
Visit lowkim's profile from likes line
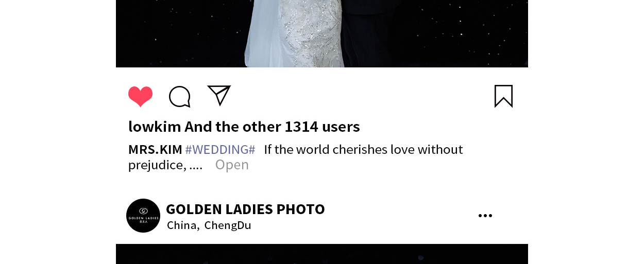pyautogui.click(x=155, y=127)
